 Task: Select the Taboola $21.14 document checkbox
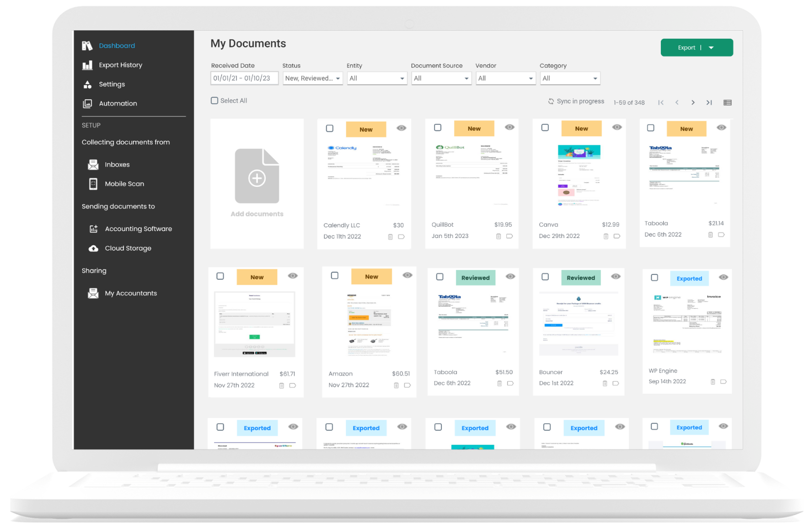coord(651,128)
